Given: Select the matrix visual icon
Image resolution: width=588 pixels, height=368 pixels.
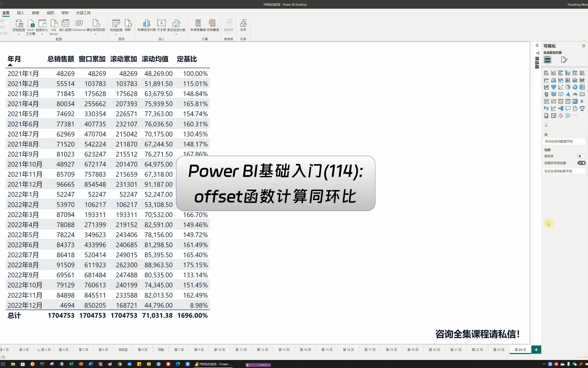Looking at the screenshot, I should [x=575, y=101].
